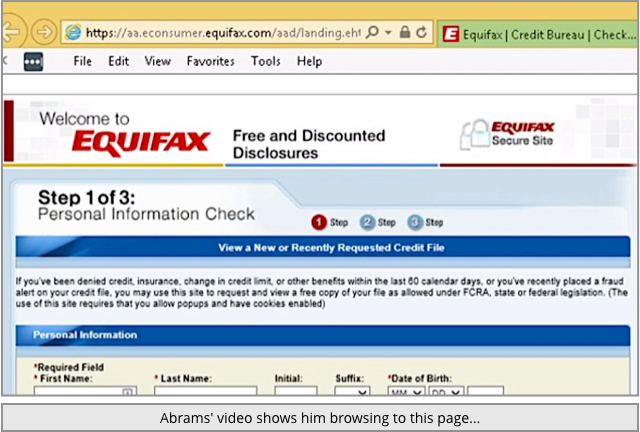
Task: Open the Edit menu
Action: 118,61
